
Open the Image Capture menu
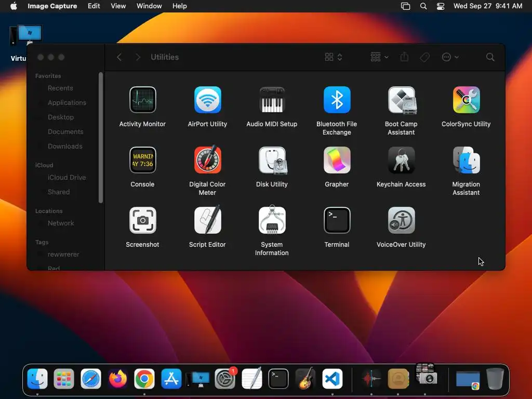click(x=52, y=6)
